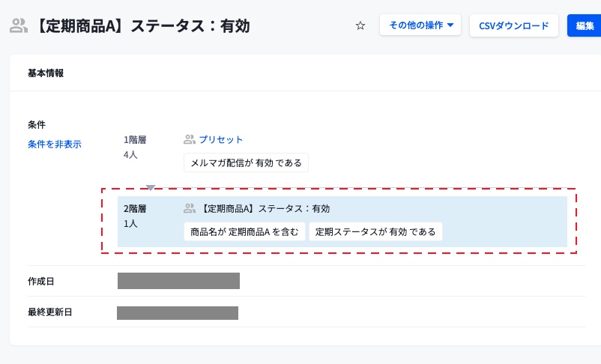Click the blue 編集 button
Screen dimensions: 601x364
(584, 25)
